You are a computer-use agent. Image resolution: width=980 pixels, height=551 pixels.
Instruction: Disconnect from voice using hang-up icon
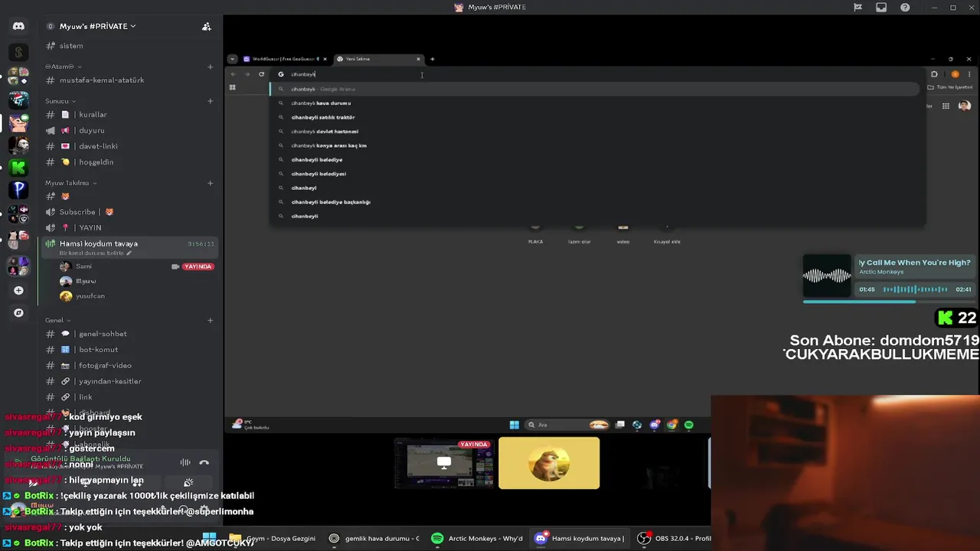pos(204,462)
